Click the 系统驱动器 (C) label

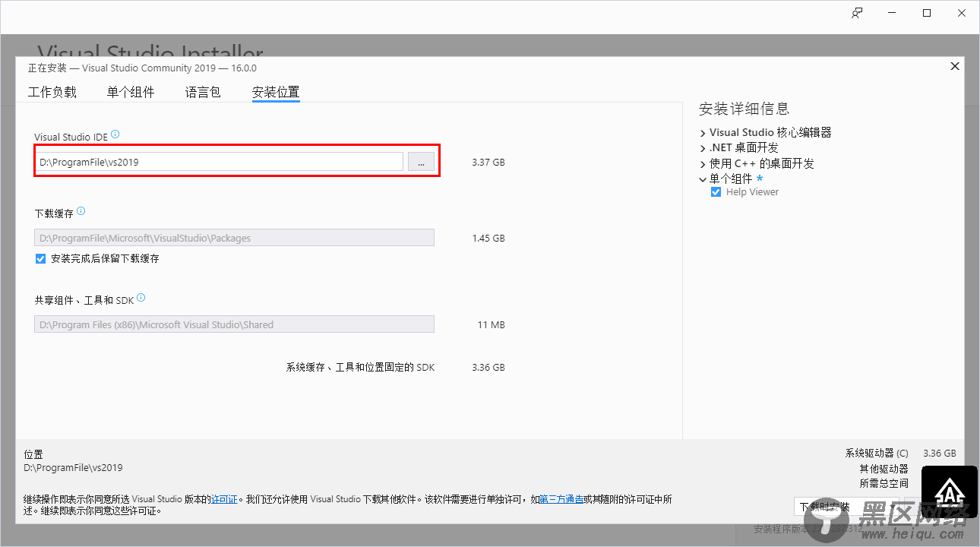point(877,453)
